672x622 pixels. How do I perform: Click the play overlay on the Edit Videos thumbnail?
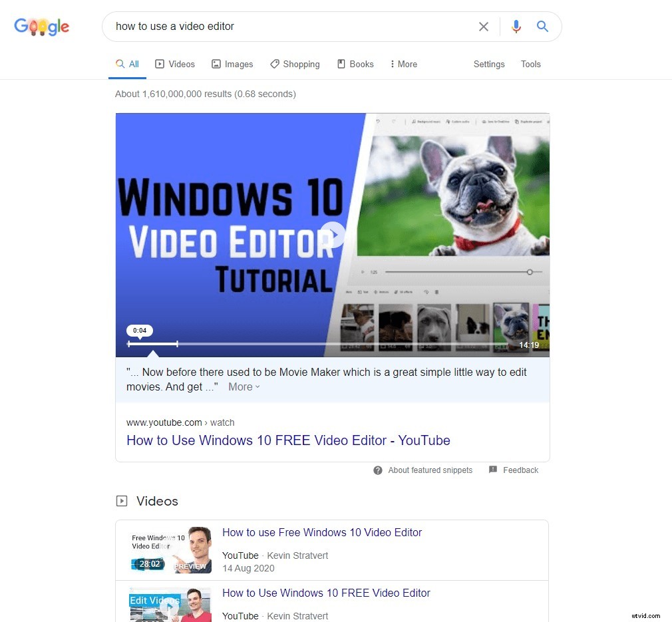[x=170, y=607]
